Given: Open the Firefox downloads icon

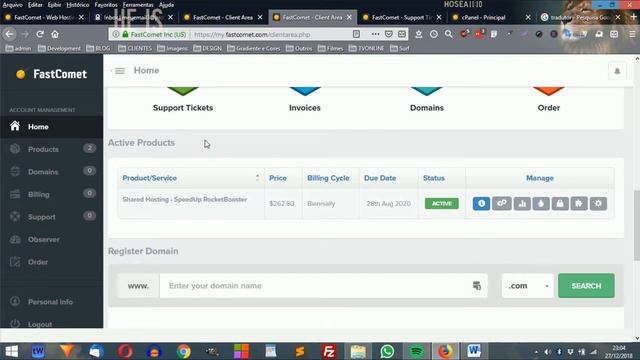Looking at the screenshot, I should click(418, 34).
